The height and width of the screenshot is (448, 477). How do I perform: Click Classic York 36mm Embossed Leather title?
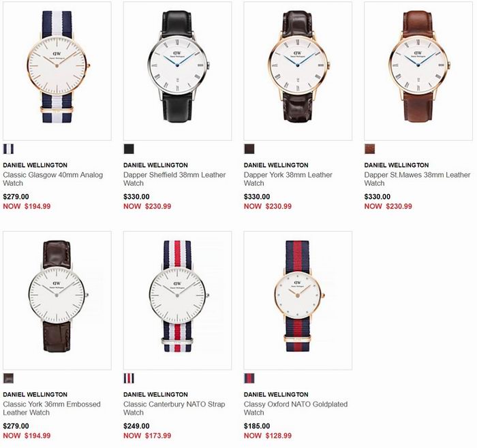point(52,409)
